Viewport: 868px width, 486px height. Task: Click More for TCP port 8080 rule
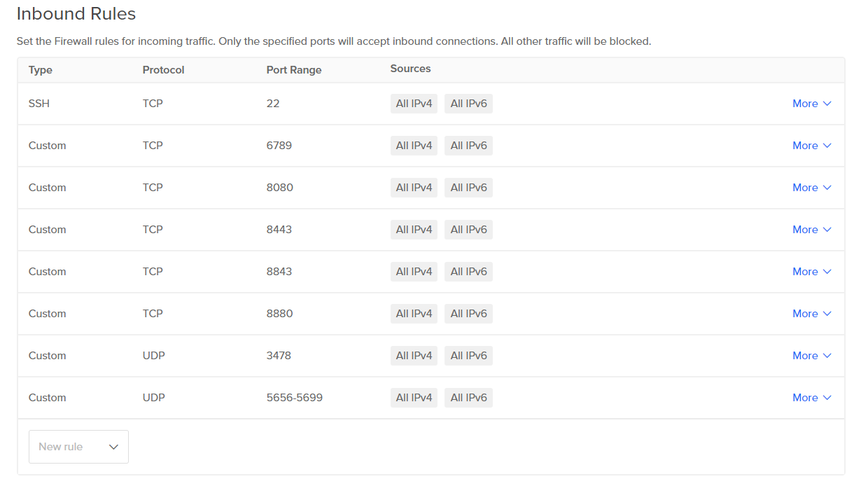(x=811, y=188)
